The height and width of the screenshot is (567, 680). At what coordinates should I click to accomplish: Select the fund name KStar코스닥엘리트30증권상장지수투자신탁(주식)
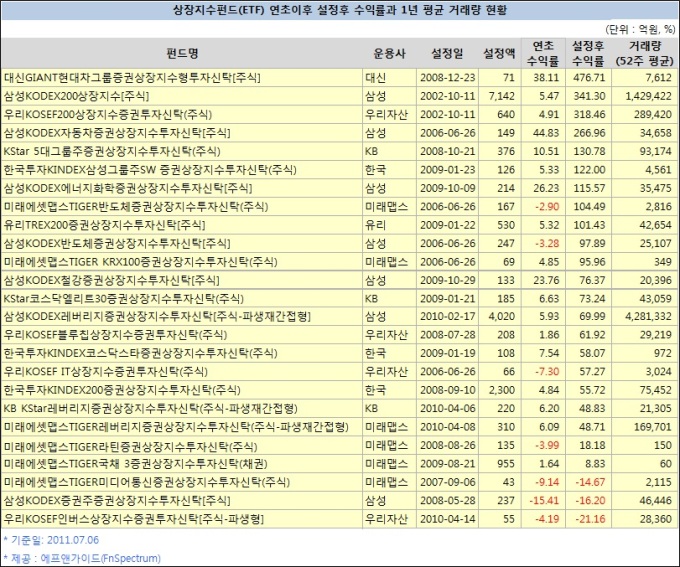[124, 298]
